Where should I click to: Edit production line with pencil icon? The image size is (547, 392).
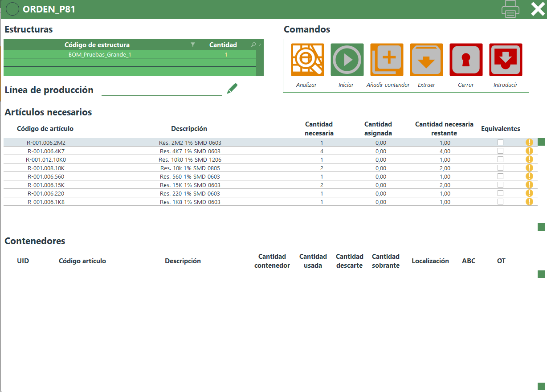pyautogui.click(x=232, y=89)
